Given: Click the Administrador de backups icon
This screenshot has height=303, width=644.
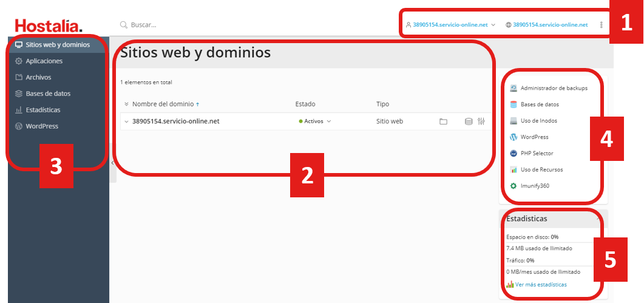Looking at the screenshot, I should point(514,88).
